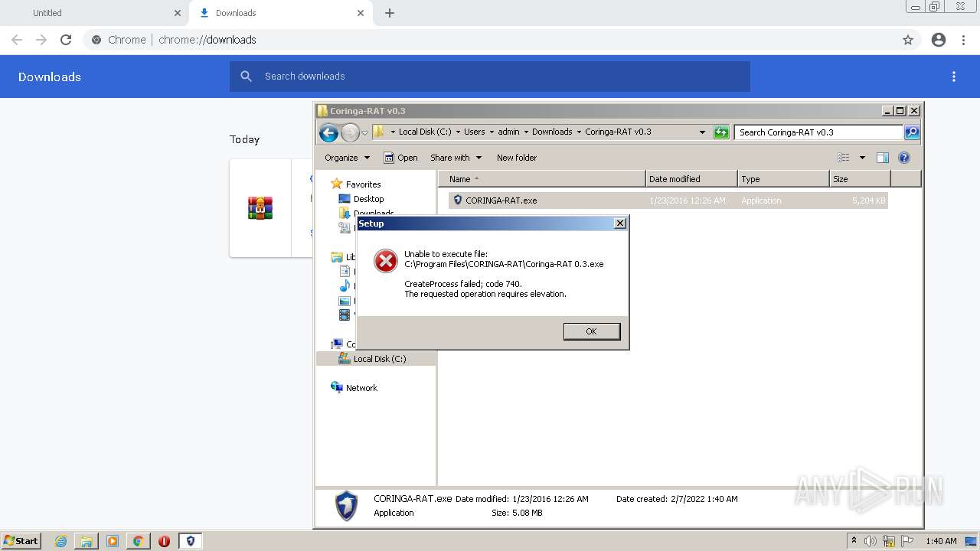Reload the Chrome page
980x551 pixels.
pyautogui.click(x=66, y=40)
